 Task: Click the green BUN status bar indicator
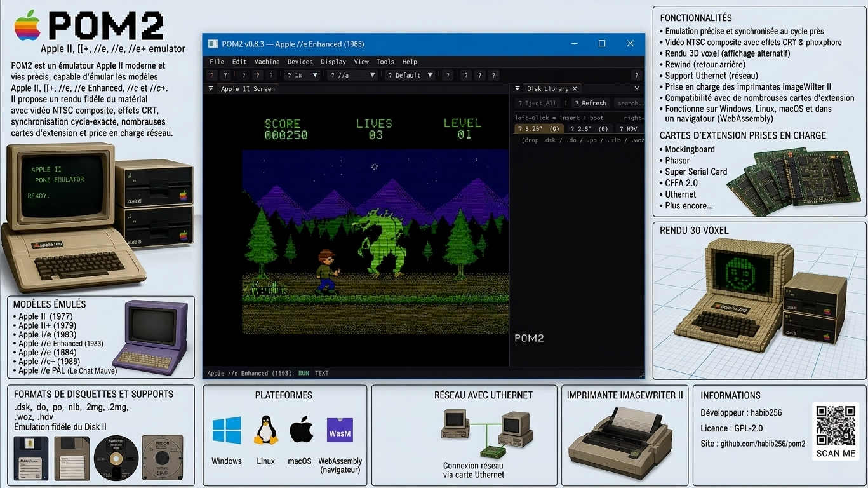click(304, 373)
